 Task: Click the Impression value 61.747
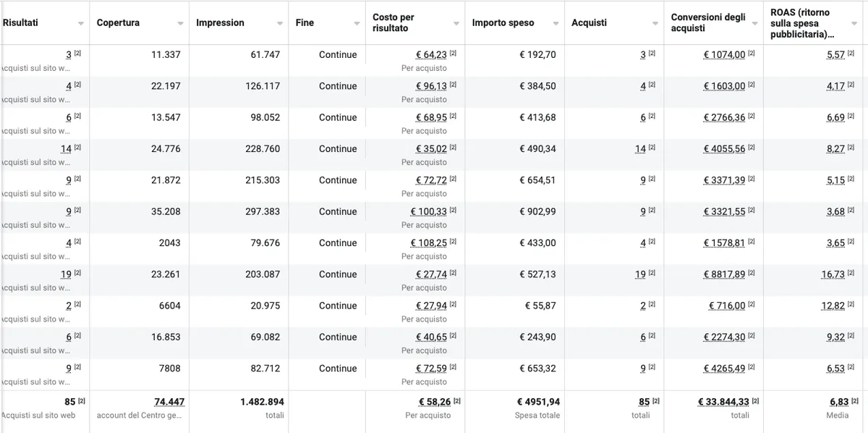coord(265,55)
